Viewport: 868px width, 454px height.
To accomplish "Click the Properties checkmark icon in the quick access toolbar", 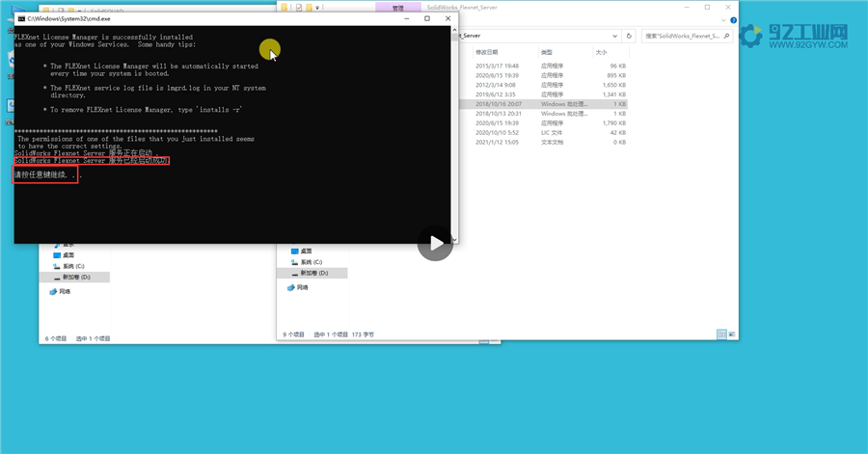I will pyautogui.click(x=299, y=7).
